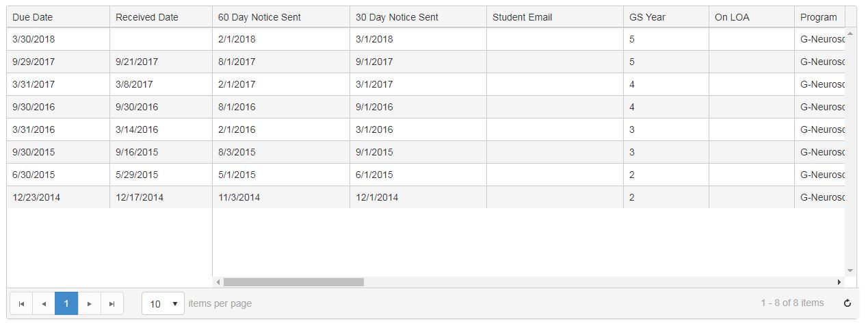Click the horizontal scrollbar thumb

click(x=293, y=282)
